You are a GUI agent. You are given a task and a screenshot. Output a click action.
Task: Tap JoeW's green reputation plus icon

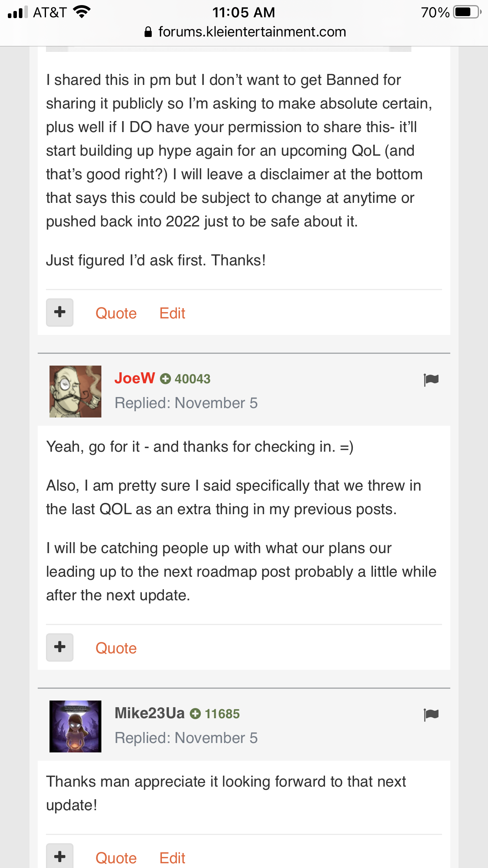click(x=165, y=379)
